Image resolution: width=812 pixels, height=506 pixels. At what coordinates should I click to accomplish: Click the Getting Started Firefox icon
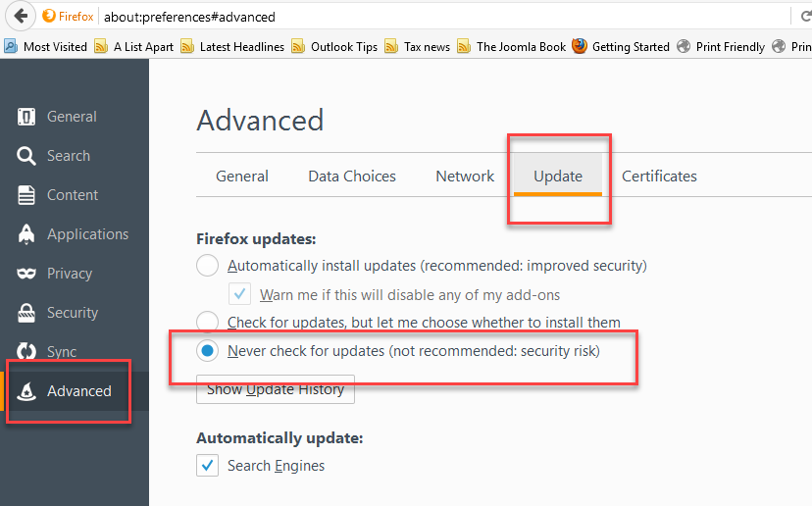(x=580, y=46)
